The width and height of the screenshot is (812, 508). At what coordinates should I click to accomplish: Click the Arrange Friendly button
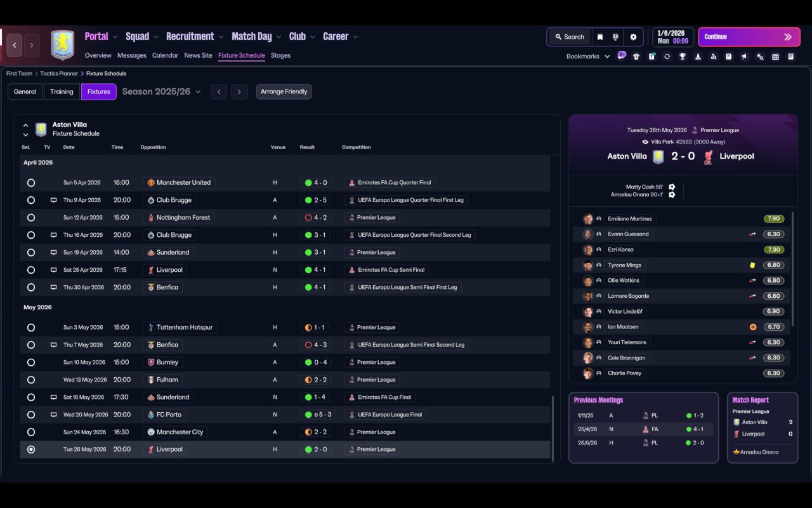click(x=284, y=91)
